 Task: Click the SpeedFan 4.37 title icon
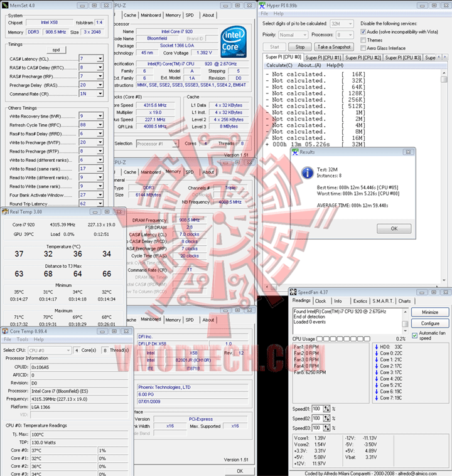293,292
